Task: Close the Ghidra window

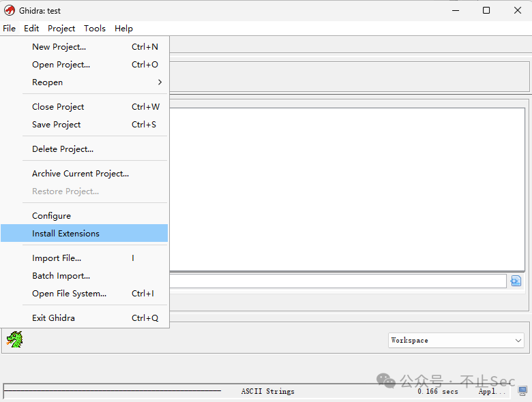Action: 518,10
